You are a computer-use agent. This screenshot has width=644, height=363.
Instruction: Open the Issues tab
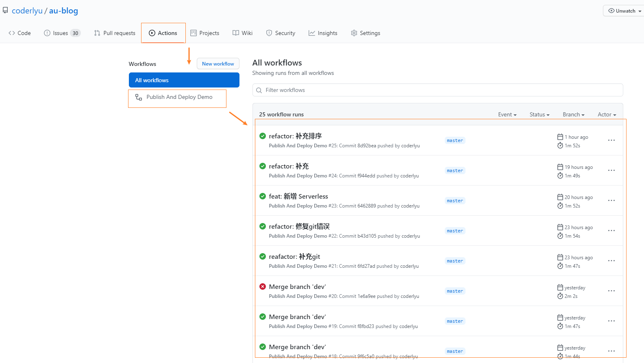click(62, 33)
